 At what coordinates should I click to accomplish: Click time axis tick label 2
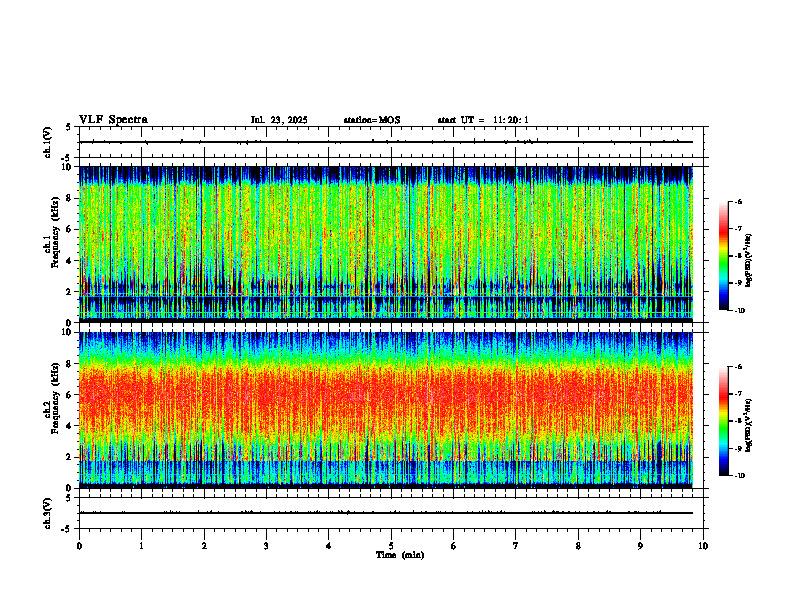point(204,546)
